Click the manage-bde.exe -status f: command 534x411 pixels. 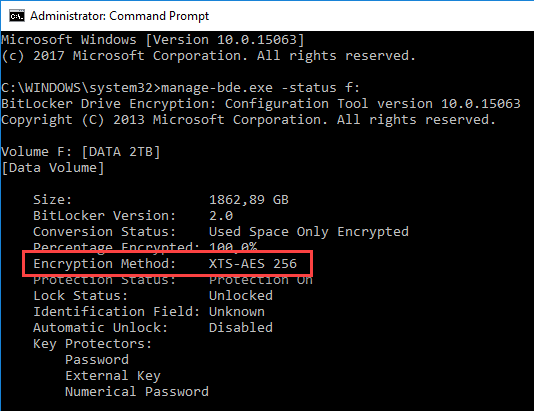tap(260, 88)
